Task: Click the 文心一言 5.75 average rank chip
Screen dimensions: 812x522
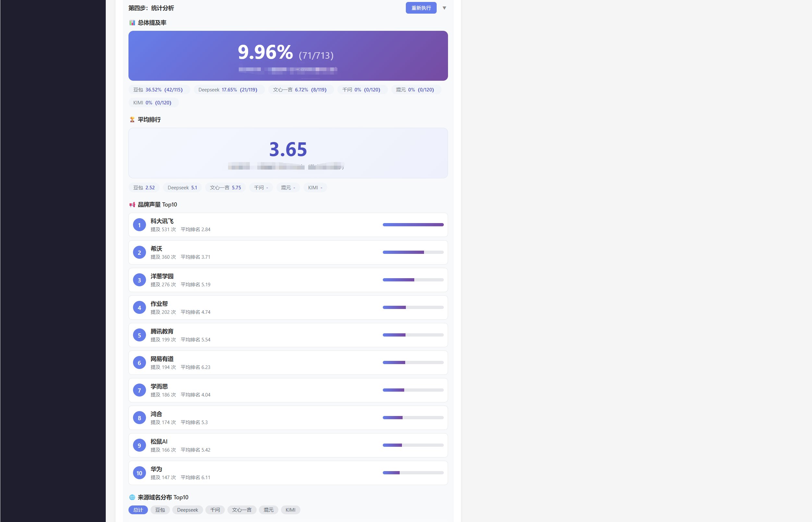Action: click(x=225, y=188)
